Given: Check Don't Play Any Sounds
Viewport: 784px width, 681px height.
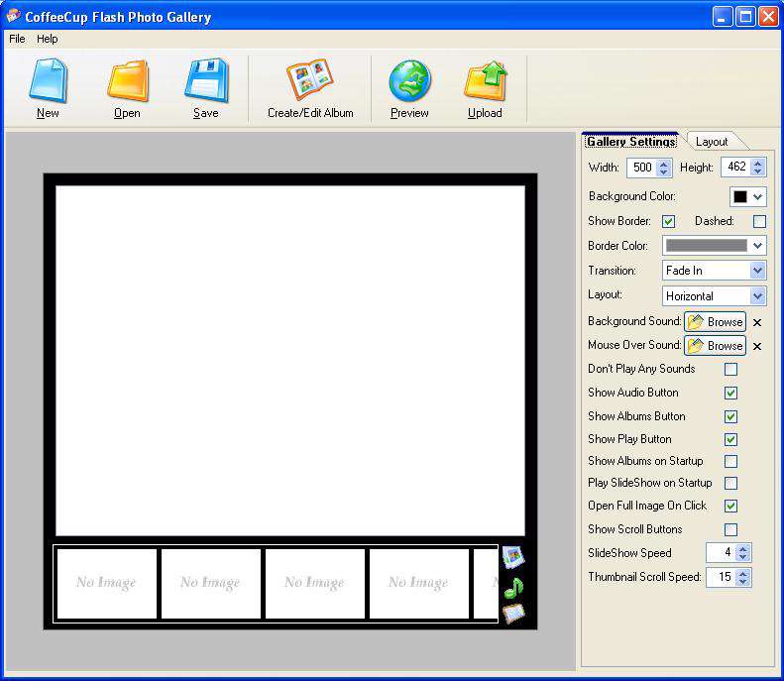Looking at the screenshot, I should tap(731, 370).
